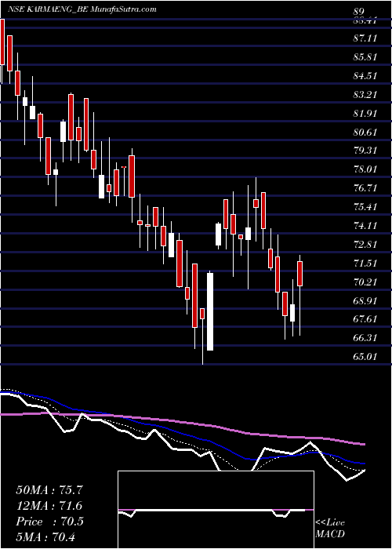Click the NSE KARMAENG_BE ticker title
This screenshot has height=549, width=392.
(82, 9)
